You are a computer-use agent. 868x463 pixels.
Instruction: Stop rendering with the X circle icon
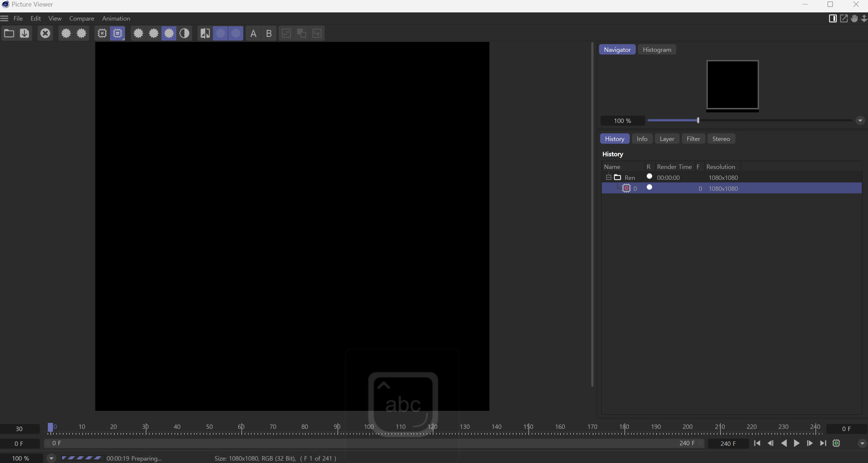pos(45,34)
